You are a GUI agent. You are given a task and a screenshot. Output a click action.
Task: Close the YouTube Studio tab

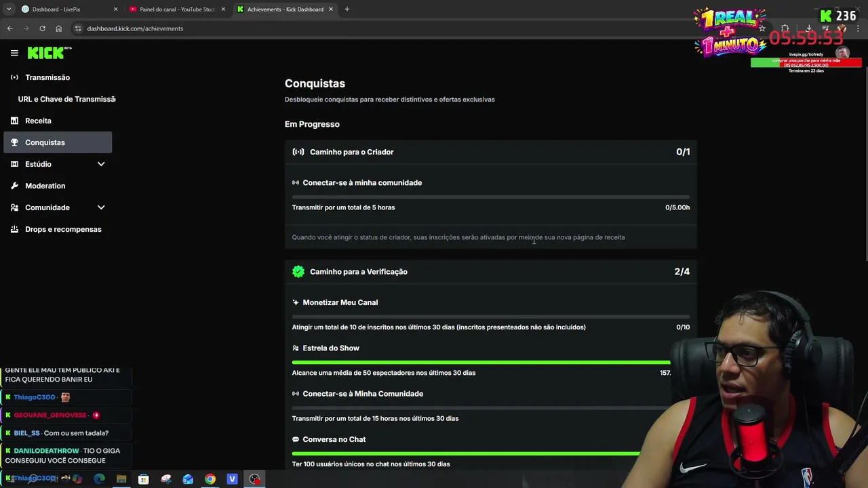(223, 9)
